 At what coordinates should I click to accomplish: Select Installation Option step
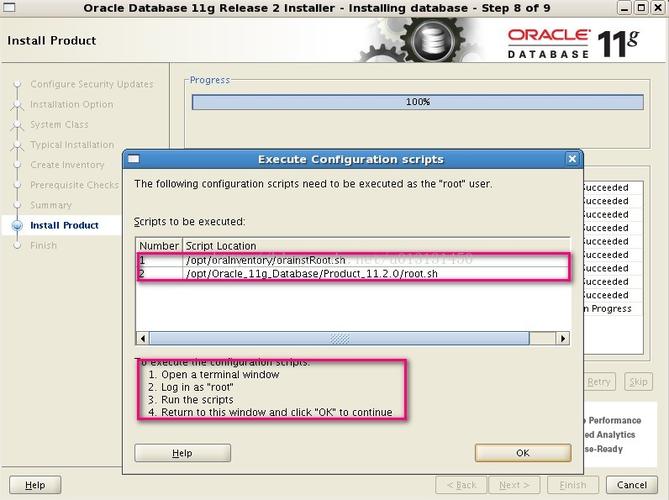click(72, 104)
